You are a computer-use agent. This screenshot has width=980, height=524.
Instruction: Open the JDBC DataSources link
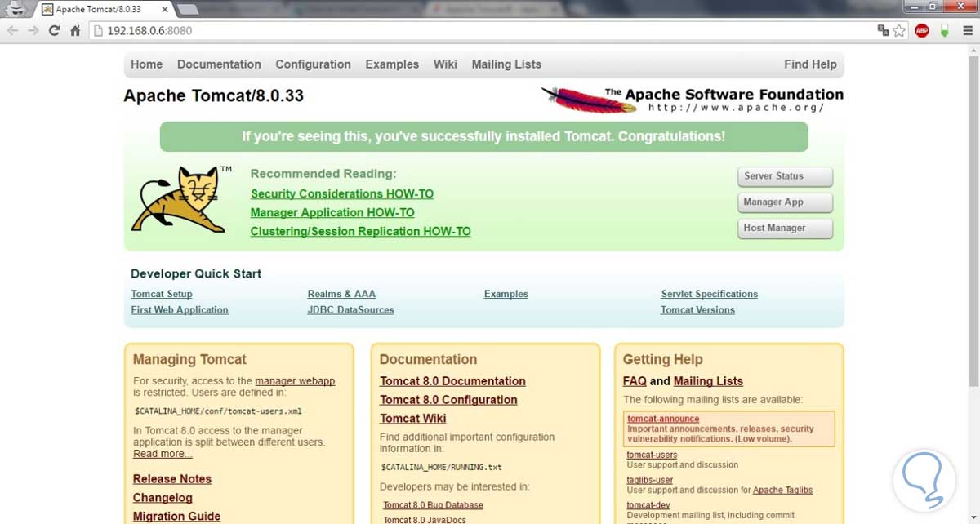pos(351,310)
